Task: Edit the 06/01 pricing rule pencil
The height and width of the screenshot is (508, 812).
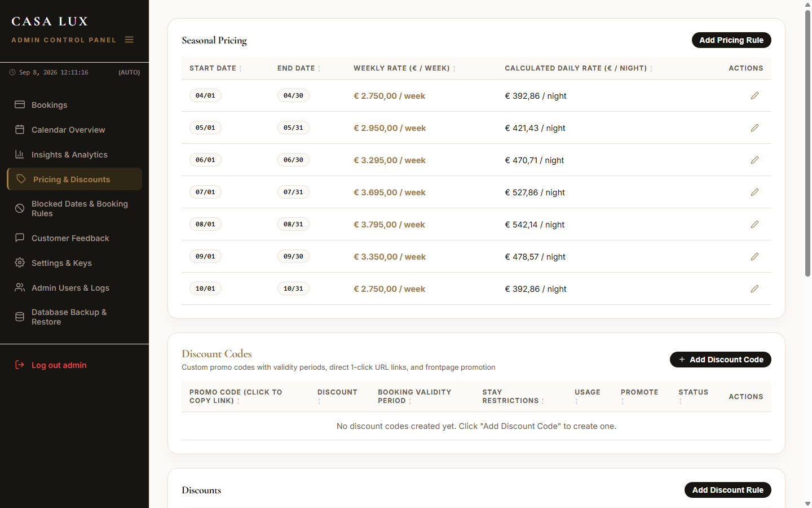Action: (x=754, y=160)
